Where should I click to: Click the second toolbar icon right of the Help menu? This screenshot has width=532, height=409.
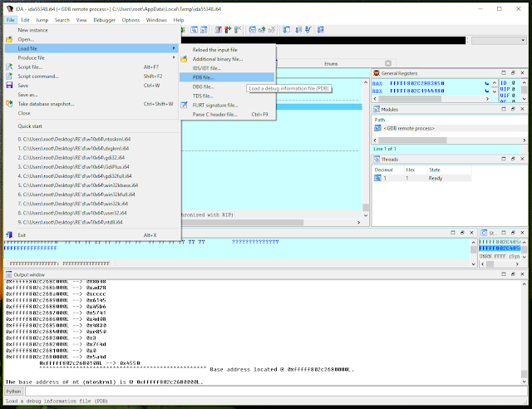(204, 30)
